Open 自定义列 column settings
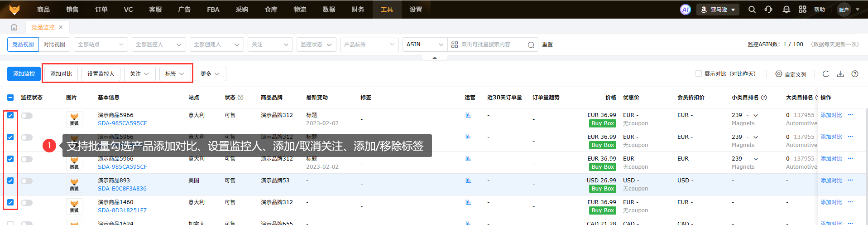The image size is (868, 225). (x=791, y=74)
